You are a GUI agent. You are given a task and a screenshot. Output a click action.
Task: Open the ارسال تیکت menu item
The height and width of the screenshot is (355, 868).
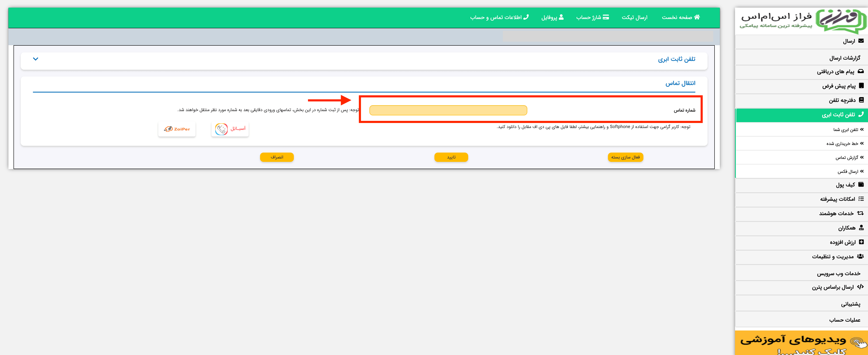(x=635, y=17)
